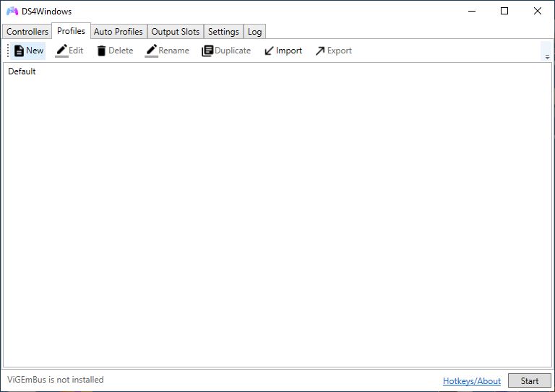Viewport: 555px width, 392px height.
Task: View the Log tab
Action: [254, 32]
